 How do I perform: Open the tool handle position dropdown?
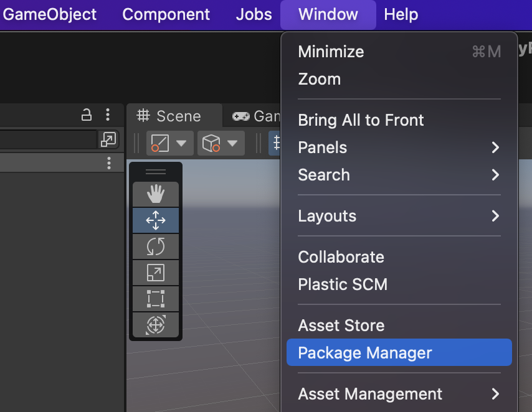pos(167,143)
